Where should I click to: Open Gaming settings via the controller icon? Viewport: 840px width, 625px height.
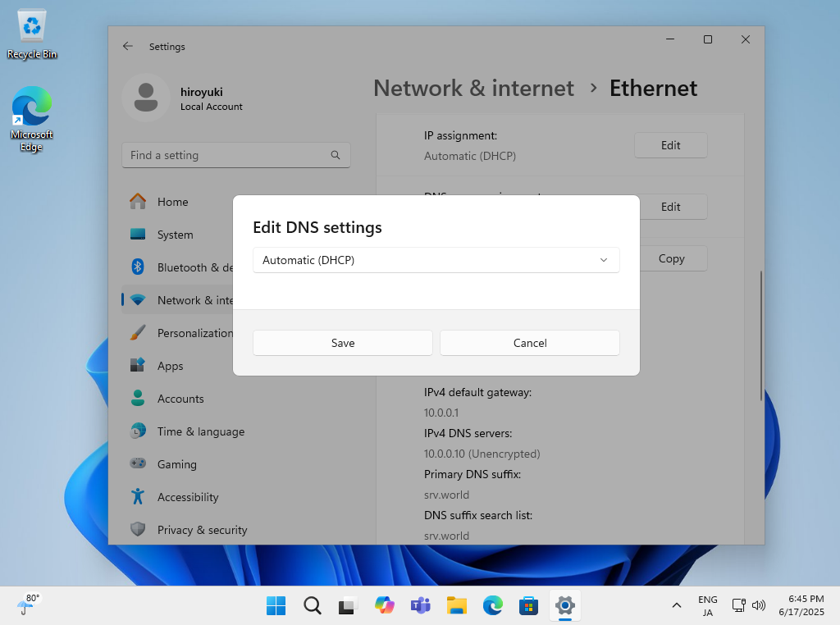[137, 463]
